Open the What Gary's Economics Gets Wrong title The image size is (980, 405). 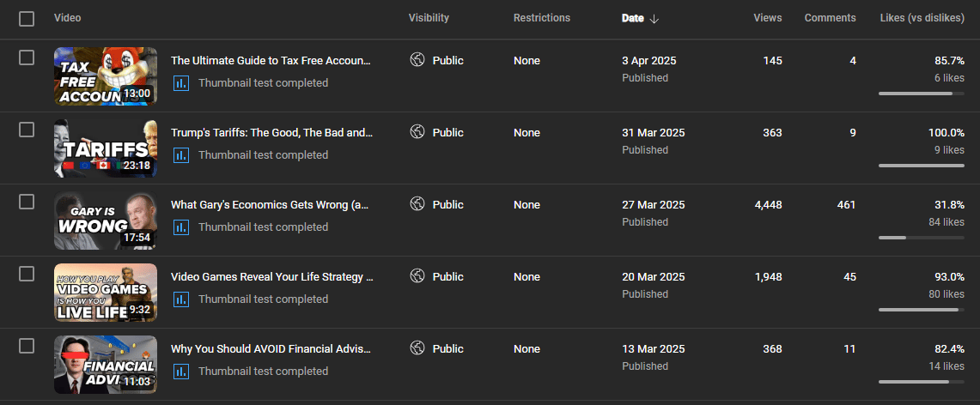pos(270,204)
